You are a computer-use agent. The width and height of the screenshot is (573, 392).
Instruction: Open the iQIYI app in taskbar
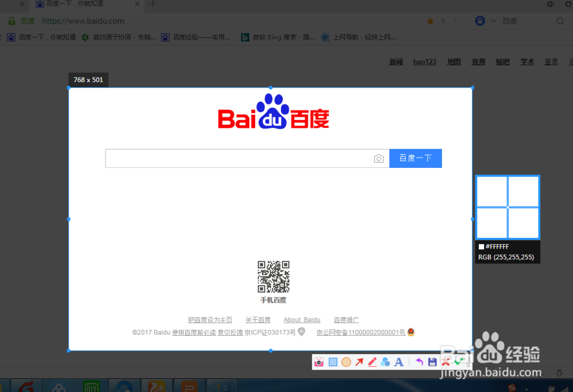pyautogui.click(x=91, y=386)
